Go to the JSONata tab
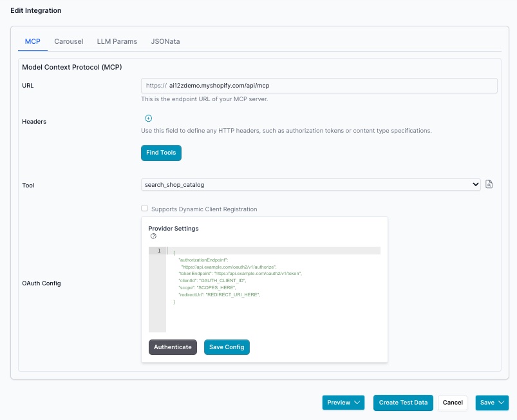The image size is (517, 420). coord(165,41)
